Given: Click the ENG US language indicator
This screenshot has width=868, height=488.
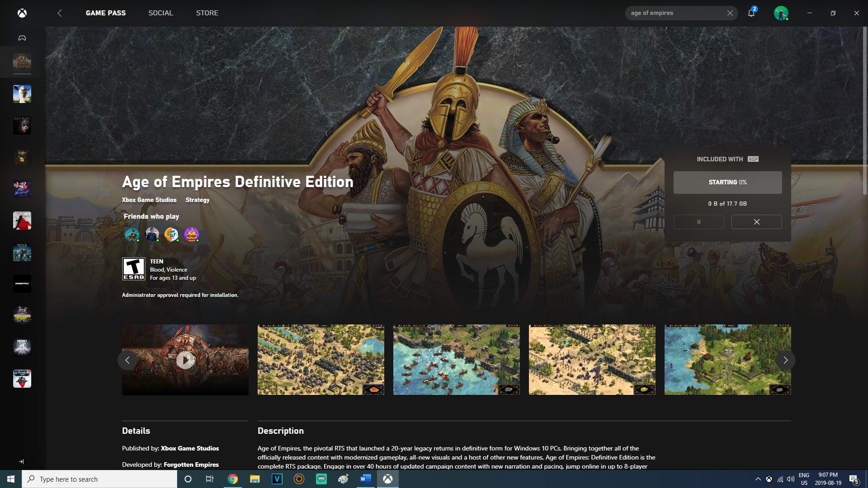Looking at the screenshot, I should pyautogui.click(x=804, y=479).
